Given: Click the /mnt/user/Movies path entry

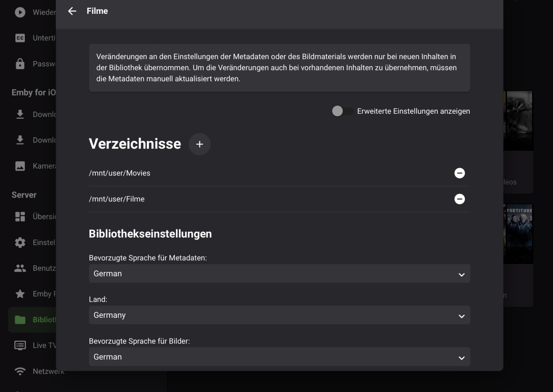Looking at the screenshot, I should (x=120, y=173).
